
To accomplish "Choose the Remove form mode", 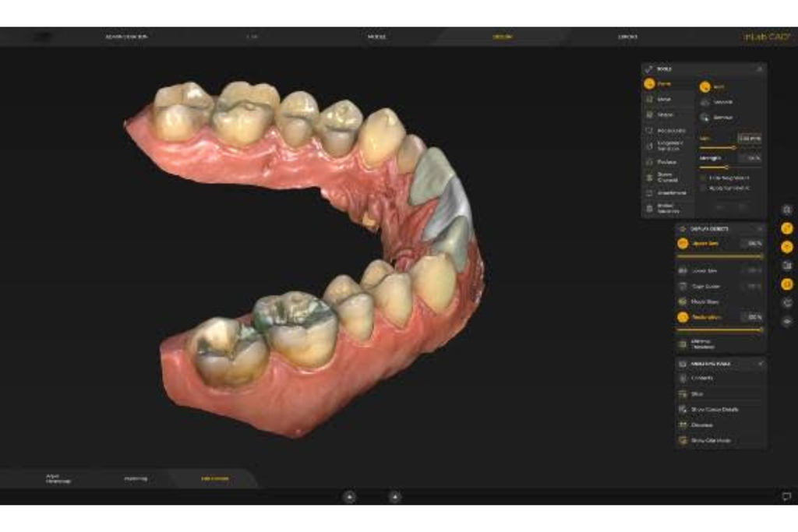I will [x=717, y=118].
